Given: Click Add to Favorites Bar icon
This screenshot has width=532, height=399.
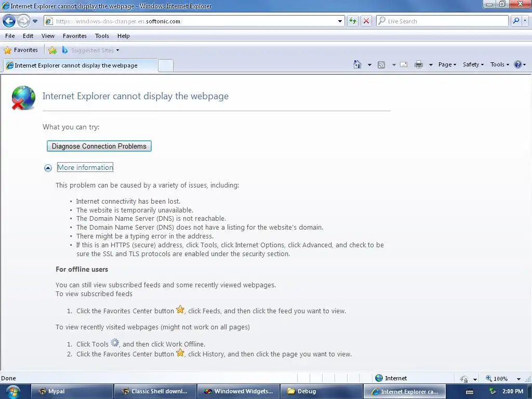Looking at the screenshot, I should pyautogui.click(x=52, y=50).
